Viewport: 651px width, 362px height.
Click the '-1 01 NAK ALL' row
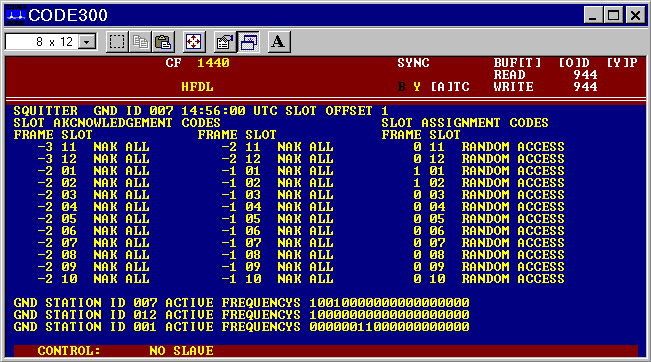click(x=277, y=171)
